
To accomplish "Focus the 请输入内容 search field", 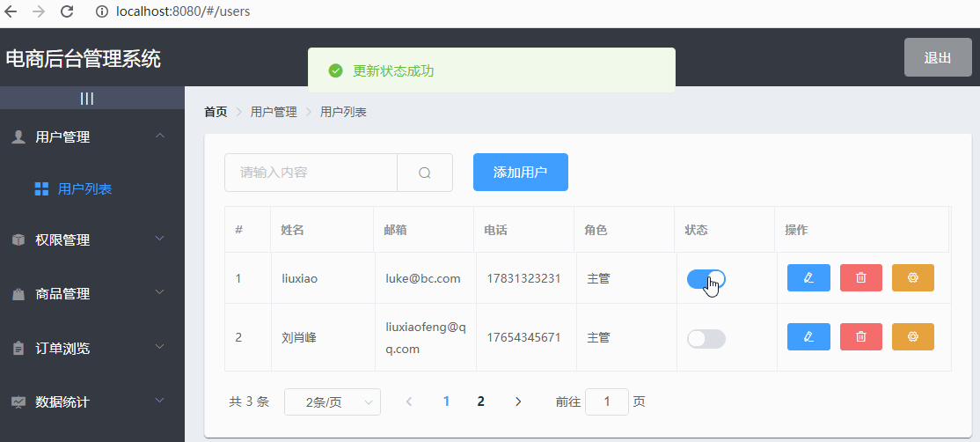I will [311, 173].
